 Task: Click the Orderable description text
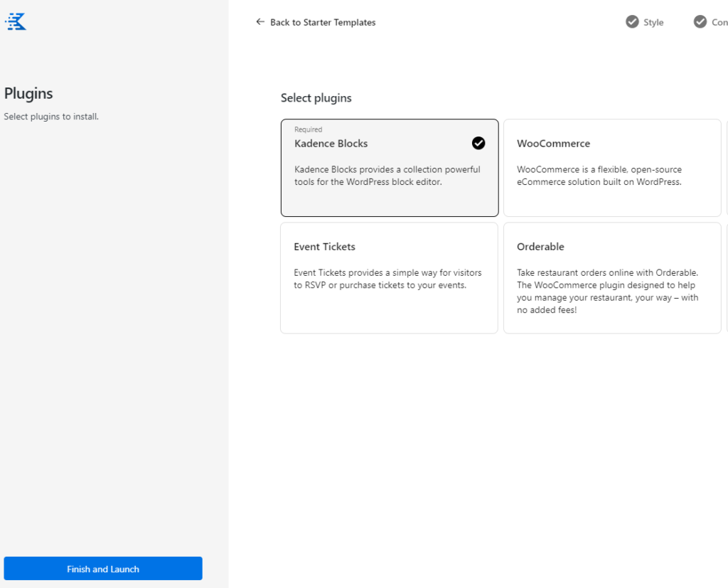pos(608,292)
